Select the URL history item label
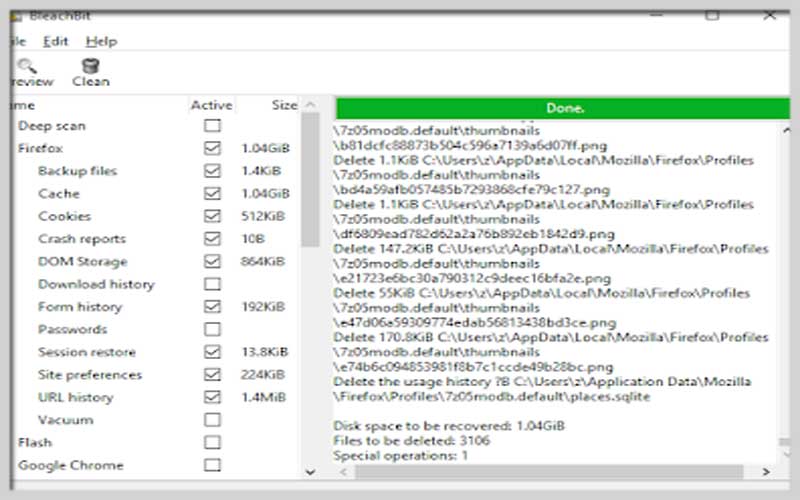The height and width of the screenshot is (500, 800). tap(76, 397)
